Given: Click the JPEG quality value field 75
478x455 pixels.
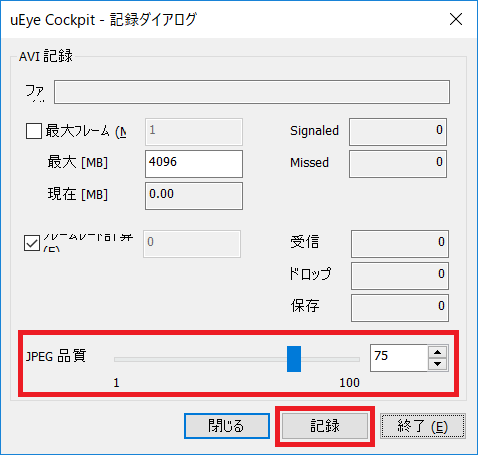Looking at the screenshot, I should point(399,358).
